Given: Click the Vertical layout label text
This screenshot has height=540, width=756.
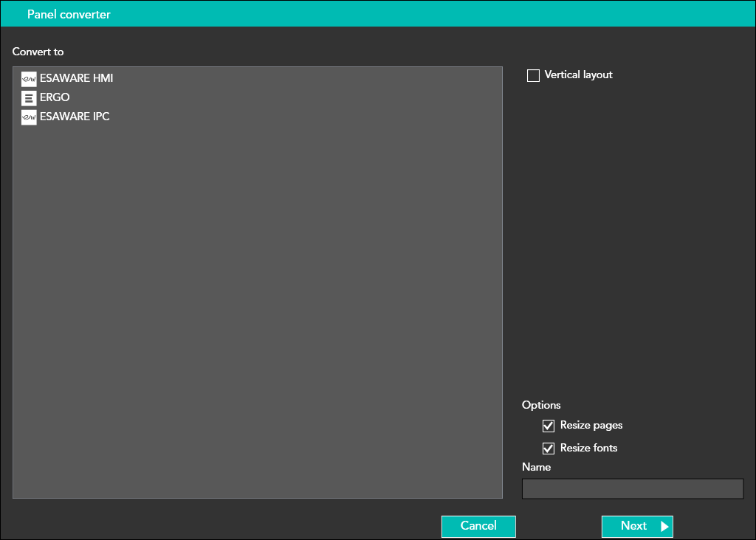Looking at the screenshot, I should pyautogui.click(x=578, y=75).
